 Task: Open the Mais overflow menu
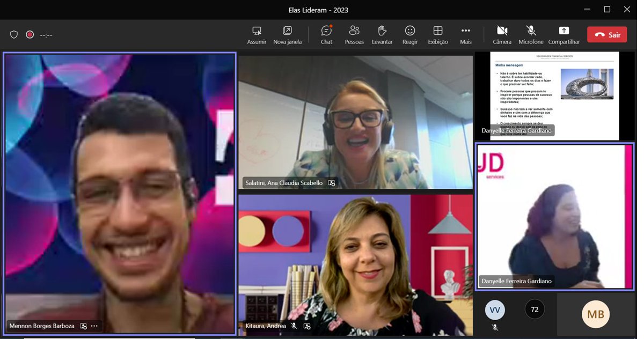pos(465,34)
